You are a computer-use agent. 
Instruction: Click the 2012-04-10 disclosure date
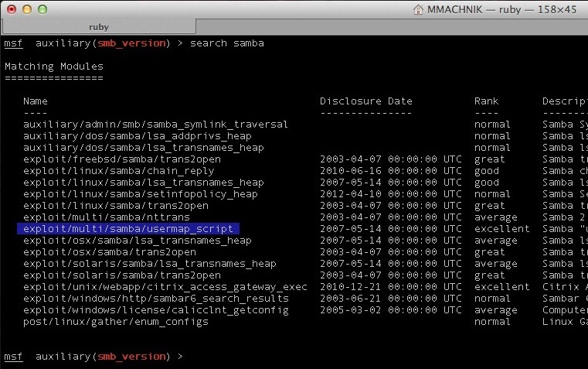pyautogui.click(x=350, y=194)
